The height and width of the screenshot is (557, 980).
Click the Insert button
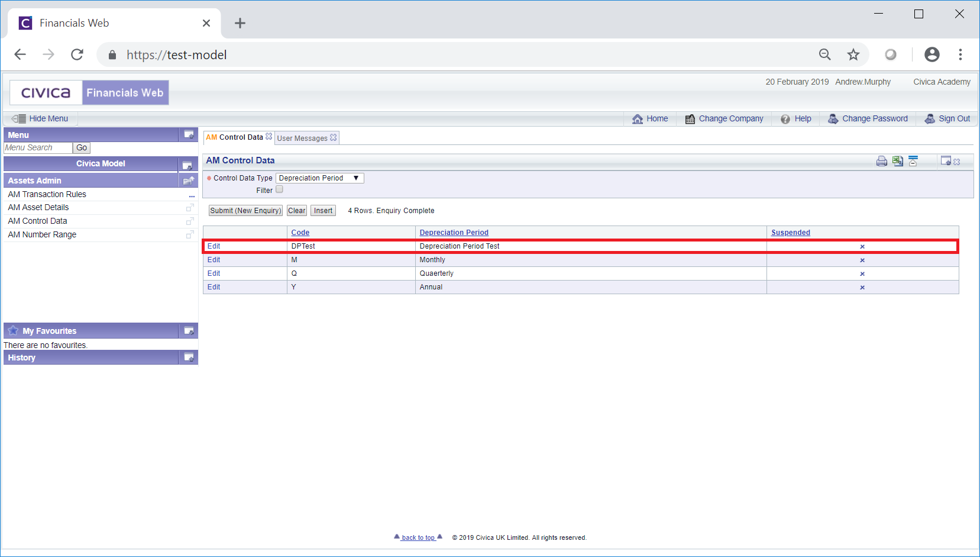tap(323, 211)
